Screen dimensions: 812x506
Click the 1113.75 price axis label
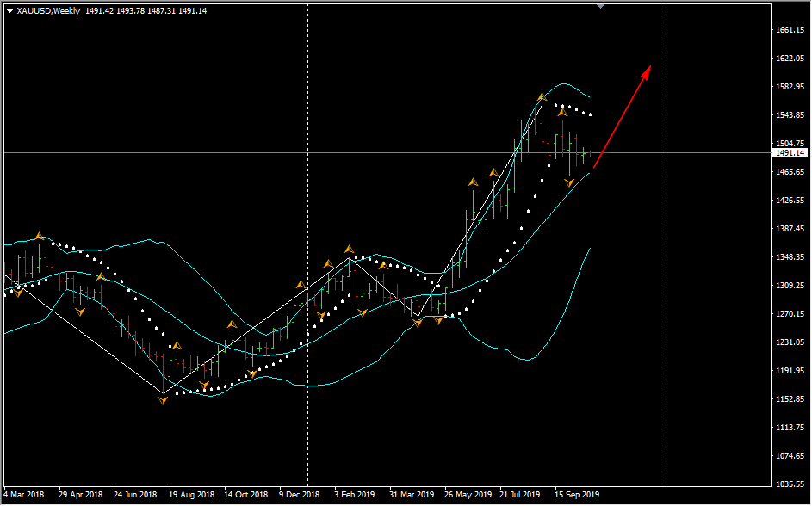[x=790, y=428]
